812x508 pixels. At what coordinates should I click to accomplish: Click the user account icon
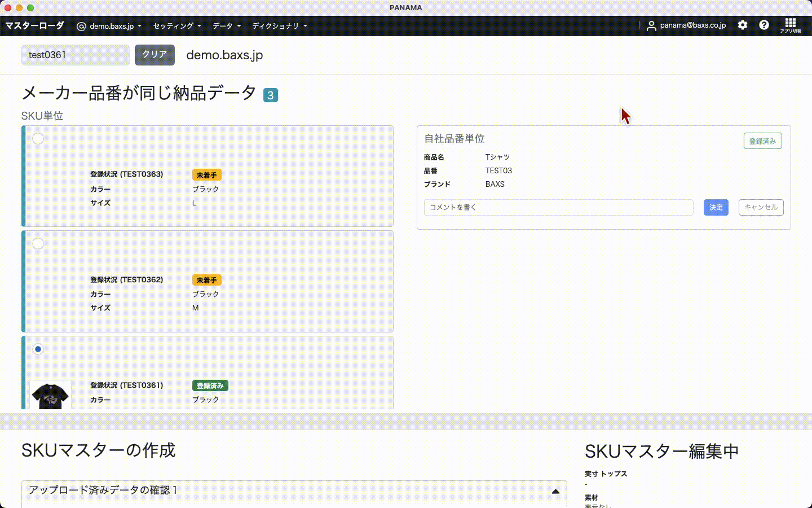(x=651, y=25)
